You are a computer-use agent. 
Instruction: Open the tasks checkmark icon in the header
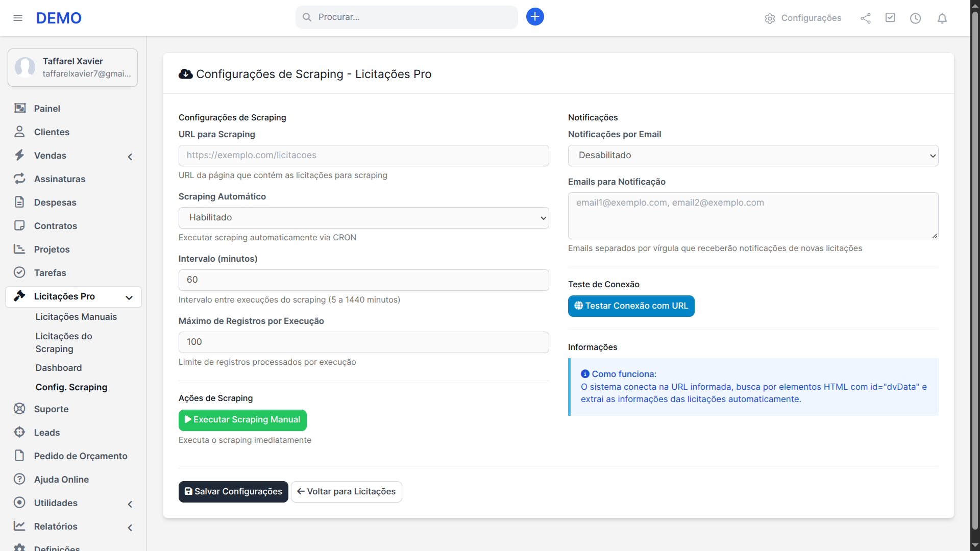[890, 18]
